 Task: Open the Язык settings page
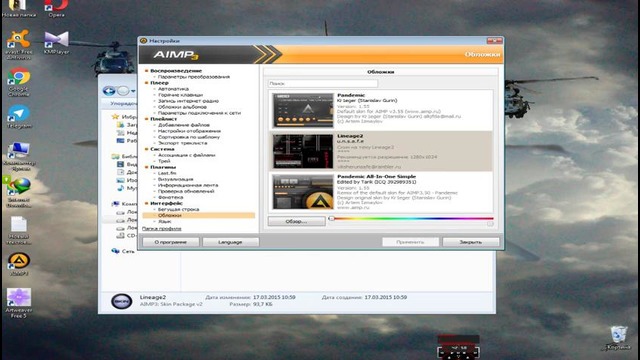point(164,221)
